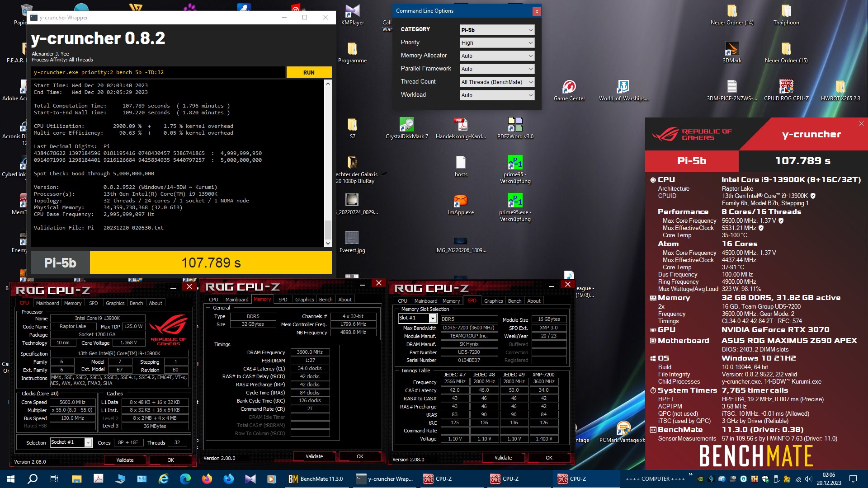Close the Command Line Options window
Screen dimensions: 868x488
tap(537, 11)
